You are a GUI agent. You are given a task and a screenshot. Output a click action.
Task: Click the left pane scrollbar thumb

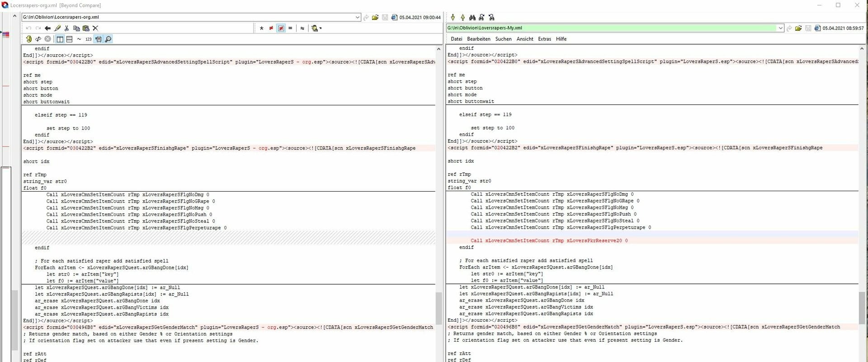439,308
